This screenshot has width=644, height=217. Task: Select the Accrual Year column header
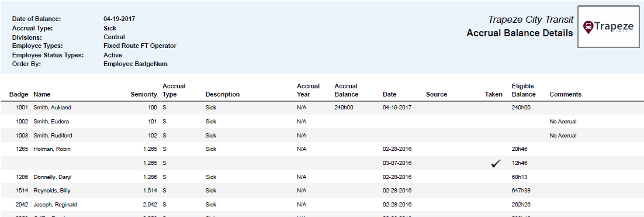point(309,90)
